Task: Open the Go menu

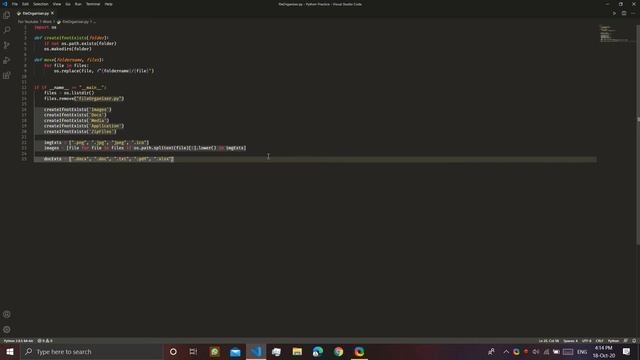Action: coord(68,4)
